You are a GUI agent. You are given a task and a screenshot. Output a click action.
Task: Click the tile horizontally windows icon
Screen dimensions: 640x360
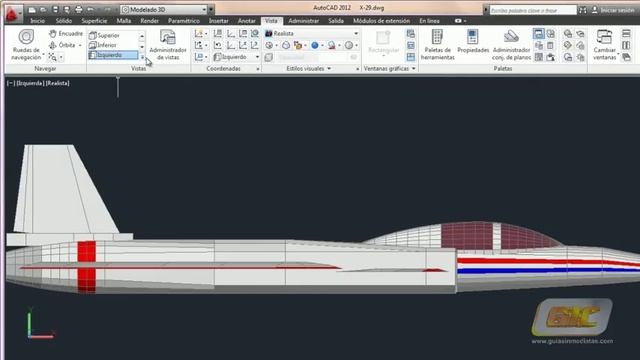coord(626,33)
